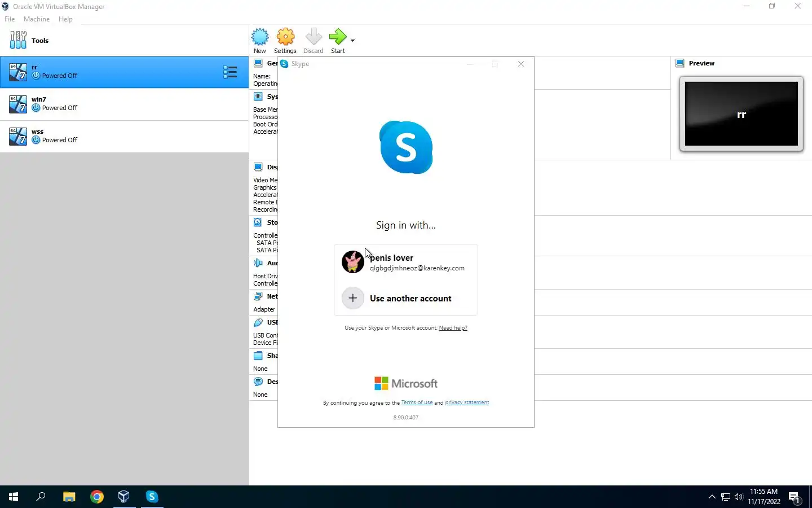Viewport: 812px width, 508px height.
Task: Click the USB section icon
Action: pos(258,322)
